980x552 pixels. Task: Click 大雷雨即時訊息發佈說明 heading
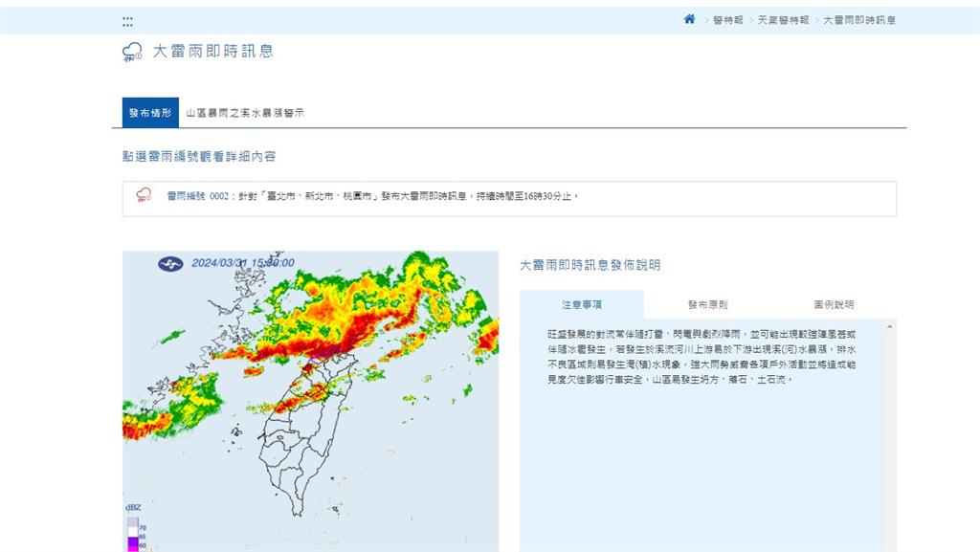pos(590,265)
